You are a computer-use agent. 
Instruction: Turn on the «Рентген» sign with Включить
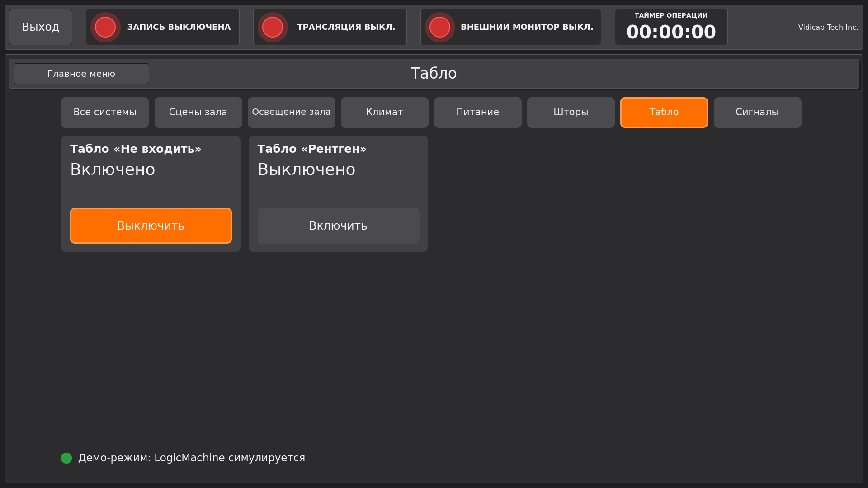[338, 225]
